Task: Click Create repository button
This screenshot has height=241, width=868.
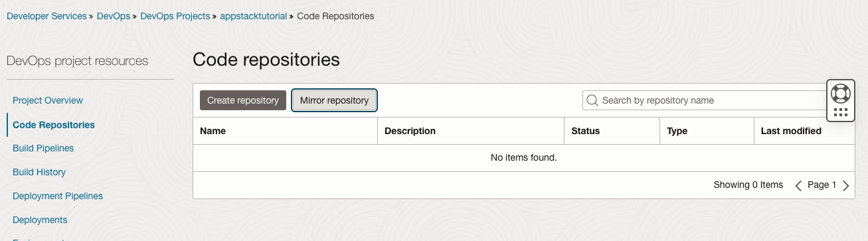Action: click(x=243, y=100)
